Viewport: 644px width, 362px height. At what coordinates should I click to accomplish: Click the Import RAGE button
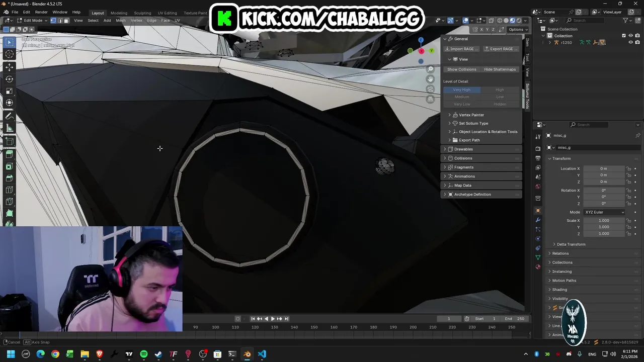coord(461,49)
